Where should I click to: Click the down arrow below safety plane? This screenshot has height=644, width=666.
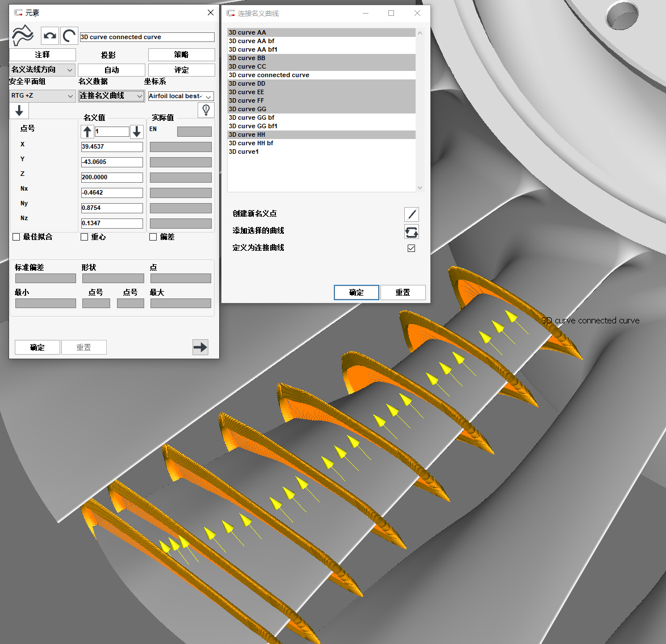(19, 111)
